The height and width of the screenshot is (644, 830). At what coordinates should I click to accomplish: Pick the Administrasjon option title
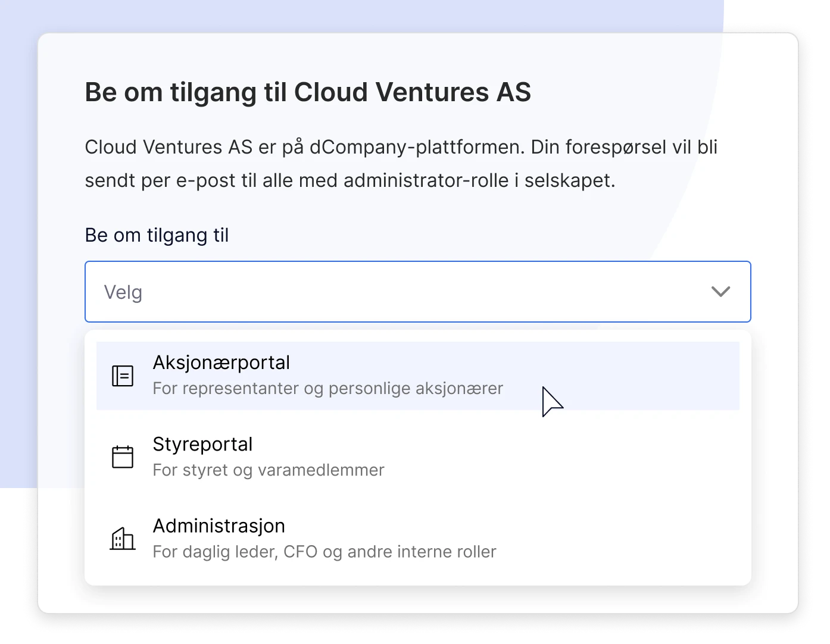click(219, 526)
